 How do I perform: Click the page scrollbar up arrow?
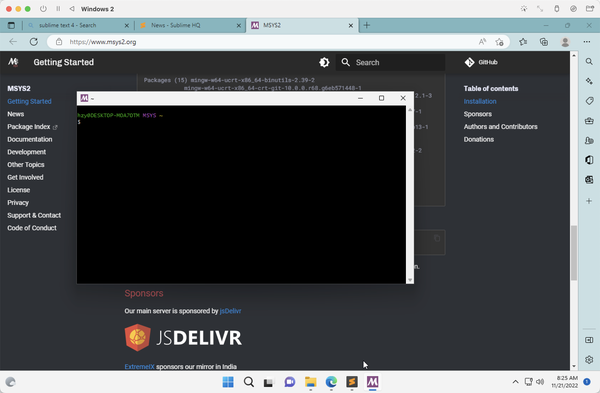pos(574,55)
